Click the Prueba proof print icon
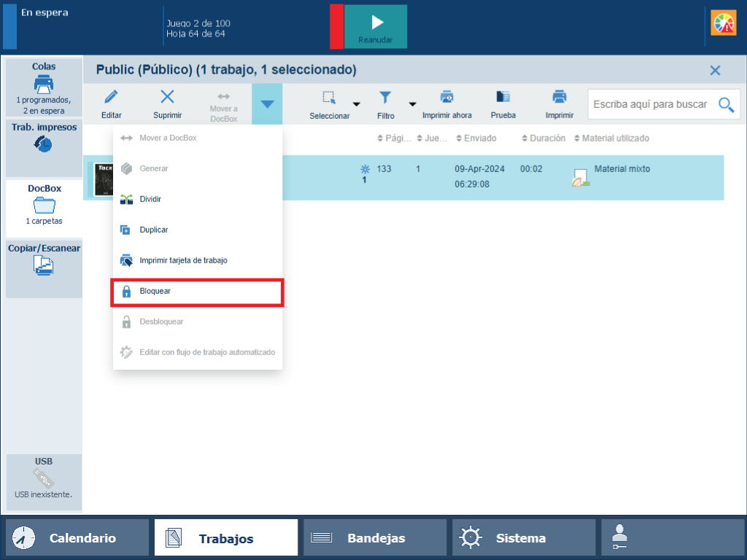The height and width of the screenshot is (560, 747). click(503, 97)
